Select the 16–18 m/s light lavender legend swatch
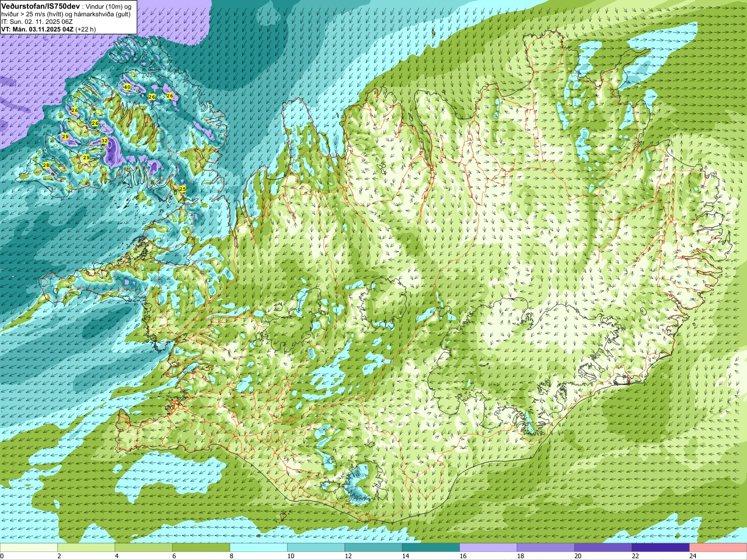The image size is (747, 560). (488, 547)
